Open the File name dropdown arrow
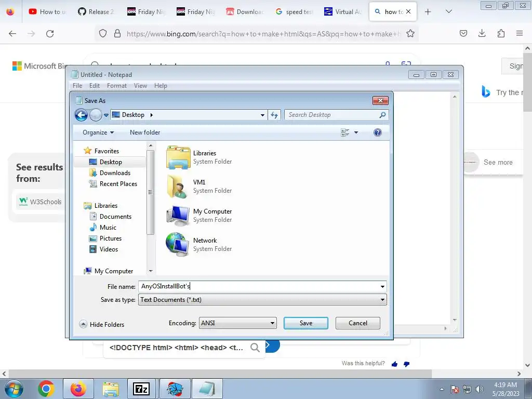This screenshot has width=532, height=399. pos(382,287)
